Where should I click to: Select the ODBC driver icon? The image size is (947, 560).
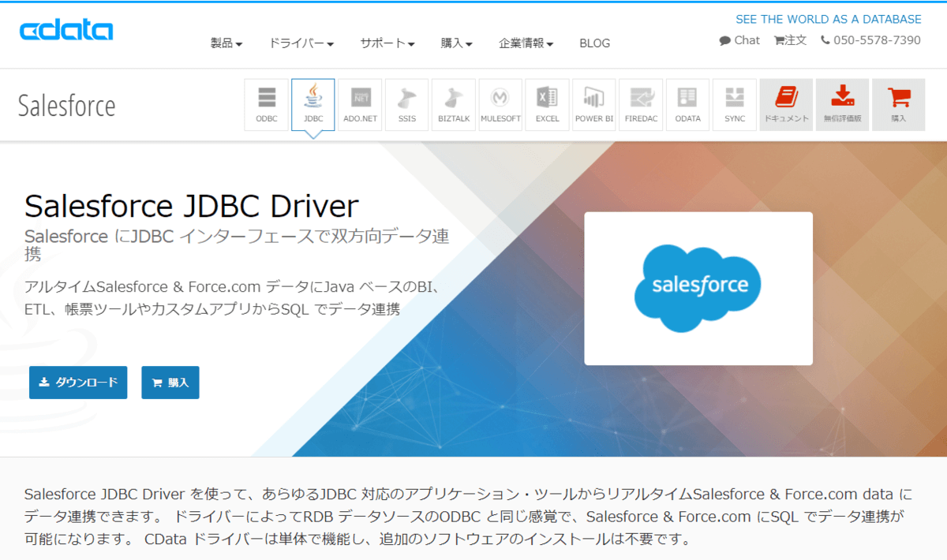(x=266, y=103)
